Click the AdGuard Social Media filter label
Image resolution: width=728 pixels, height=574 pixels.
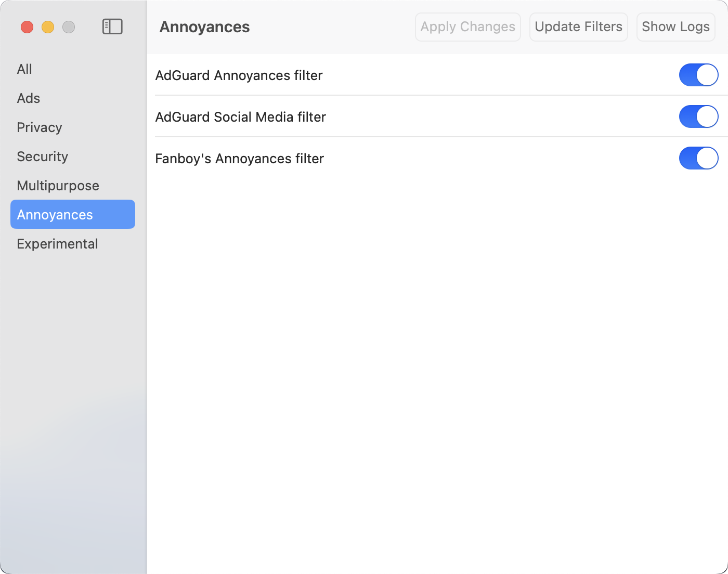tap(240, 117)
